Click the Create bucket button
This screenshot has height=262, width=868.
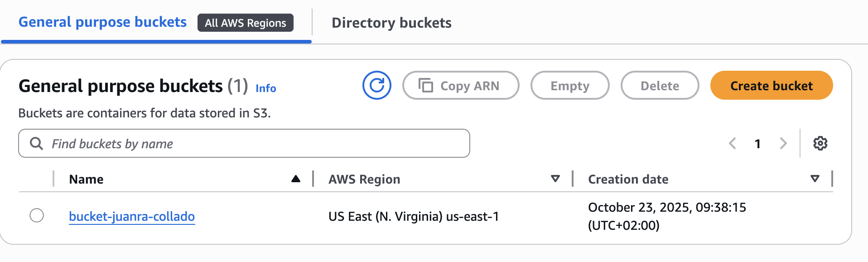771,85
